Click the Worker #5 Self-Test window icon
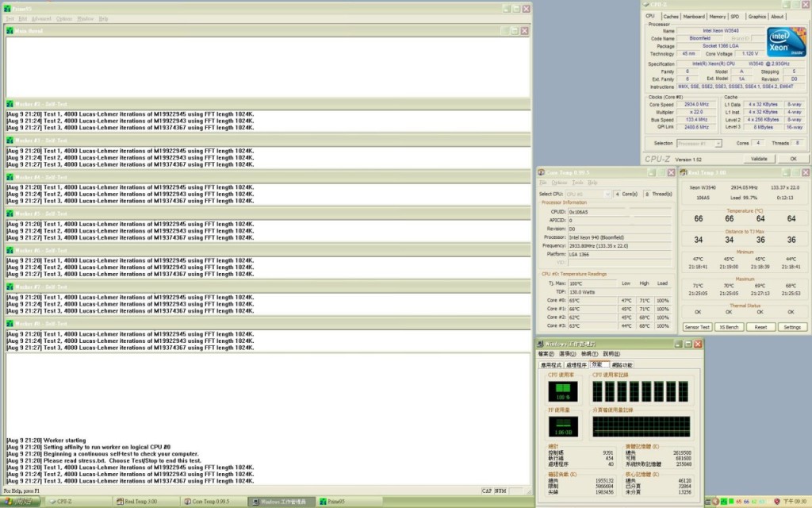Screen dimensions: 812x508 [10, 214]
